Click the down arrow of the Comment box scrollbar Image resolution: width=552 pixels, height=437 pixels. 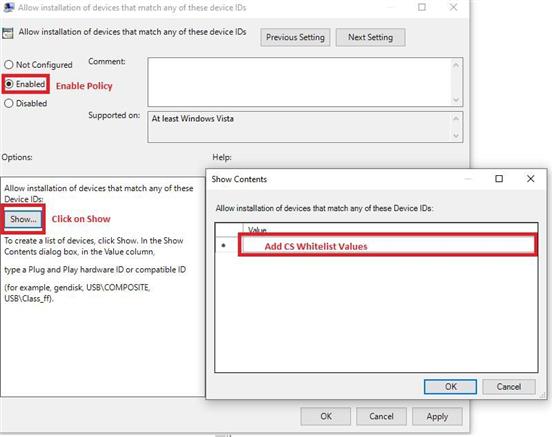click(456, 100)
